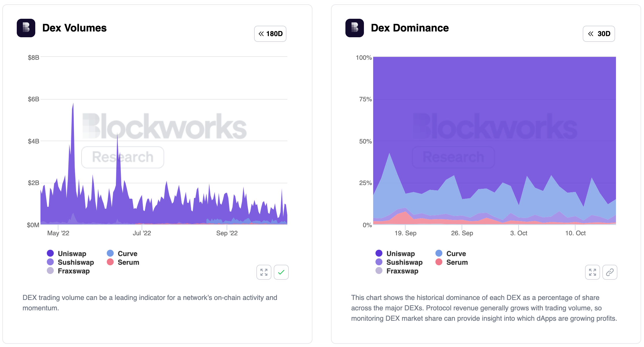Expand Dex Volumes chart to fullscreen
This screenshot has height=347, width=644.
(x=264, y=272)
